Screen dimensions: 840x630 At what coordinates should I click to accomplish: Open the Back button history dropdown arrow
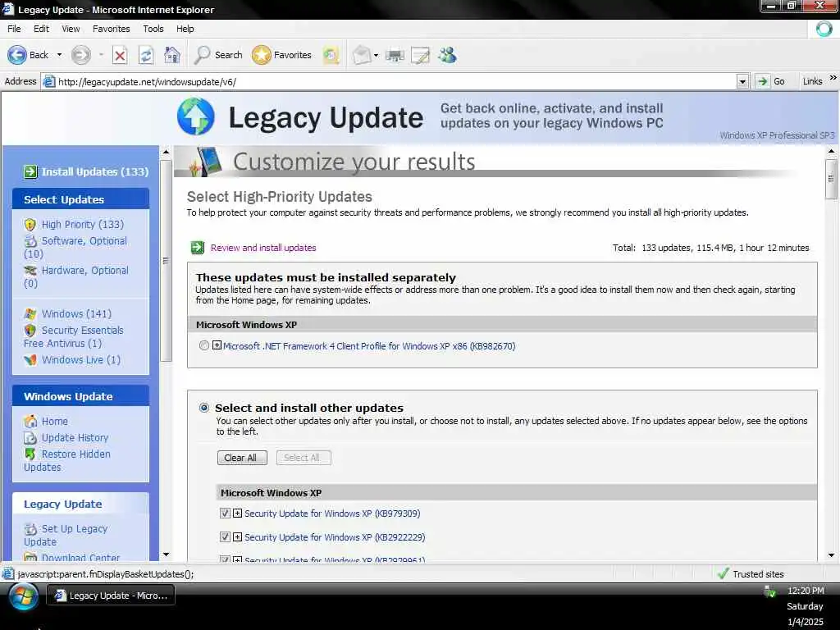point(59,55)
